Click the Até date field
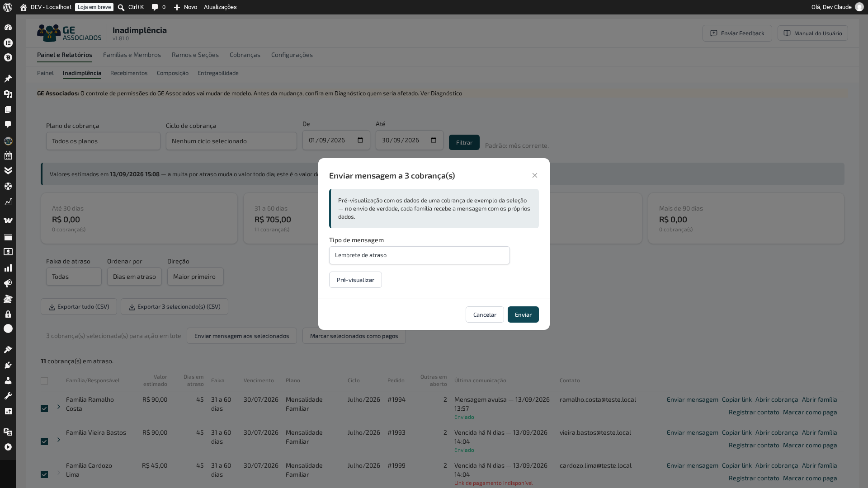 pyautogui.click(x=410, y=140)
